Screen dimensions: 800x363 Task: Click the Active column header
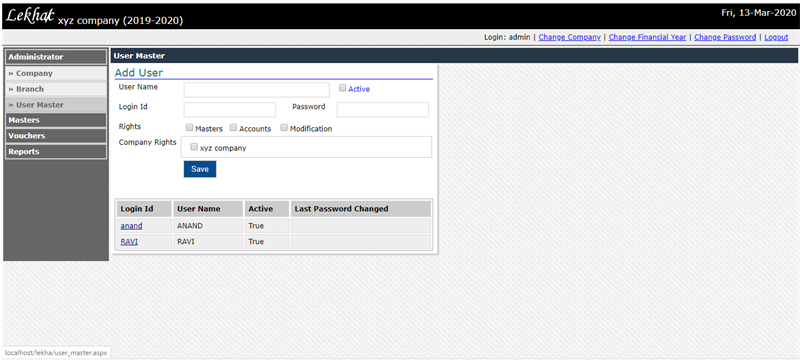click(x=267, y=209)
